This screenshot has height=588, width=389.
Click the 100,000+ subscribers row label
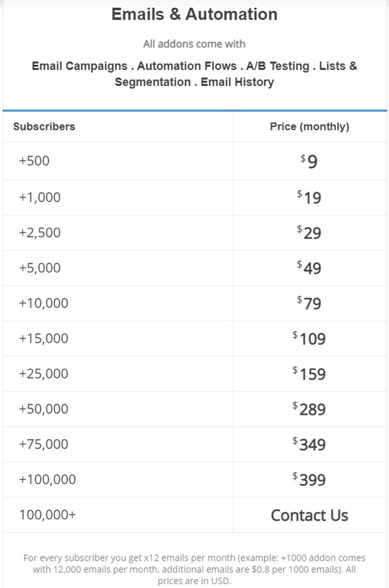point(47,515)
